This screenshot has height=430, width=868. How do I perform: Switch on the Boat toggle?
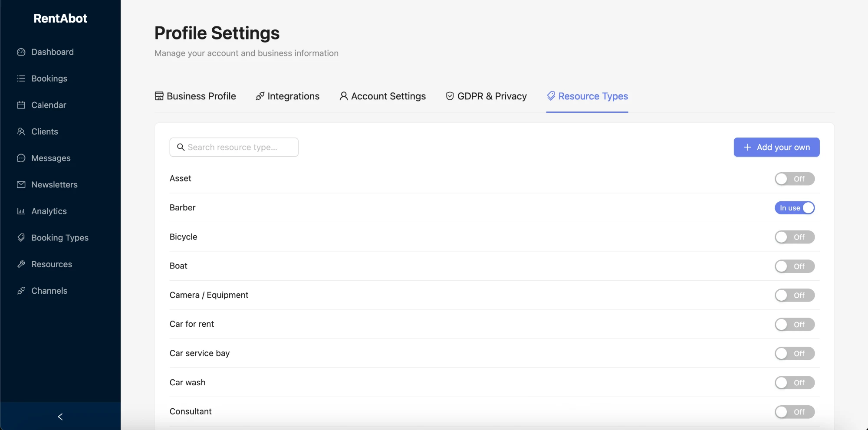click(x=795, y=266)
